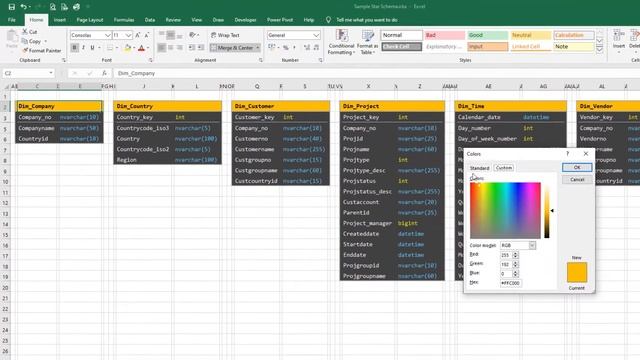The height and width of the screenshot is (360, 640).
Task: Increase the Red value spinner
Action: 515,253
